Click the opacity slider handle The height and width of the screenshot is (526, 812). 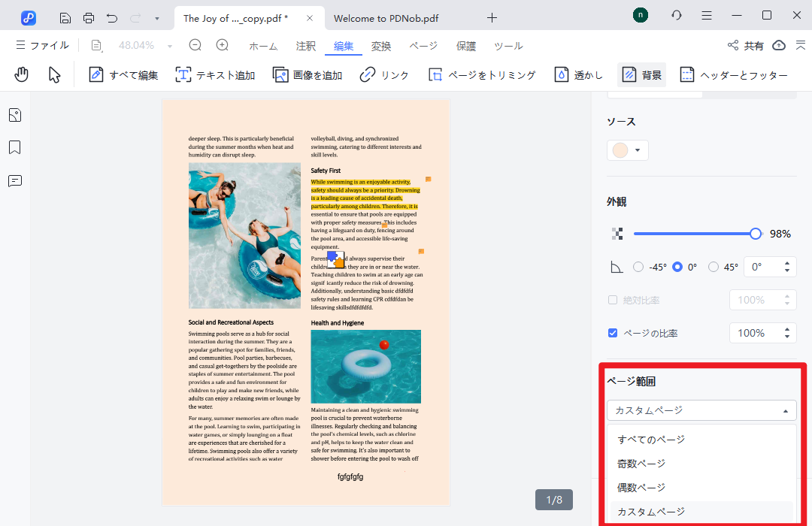[x=756, y=234]
